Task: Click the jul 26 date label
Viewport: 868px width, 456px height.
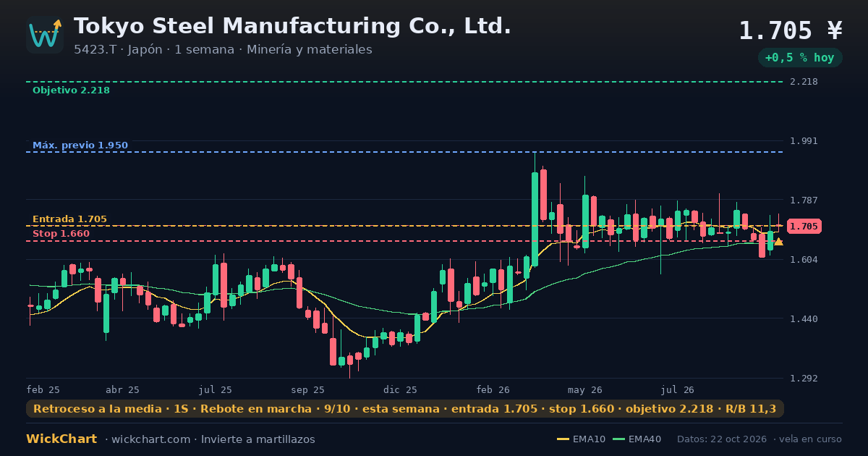Action: pyautogui.click(x=678, y=390)
